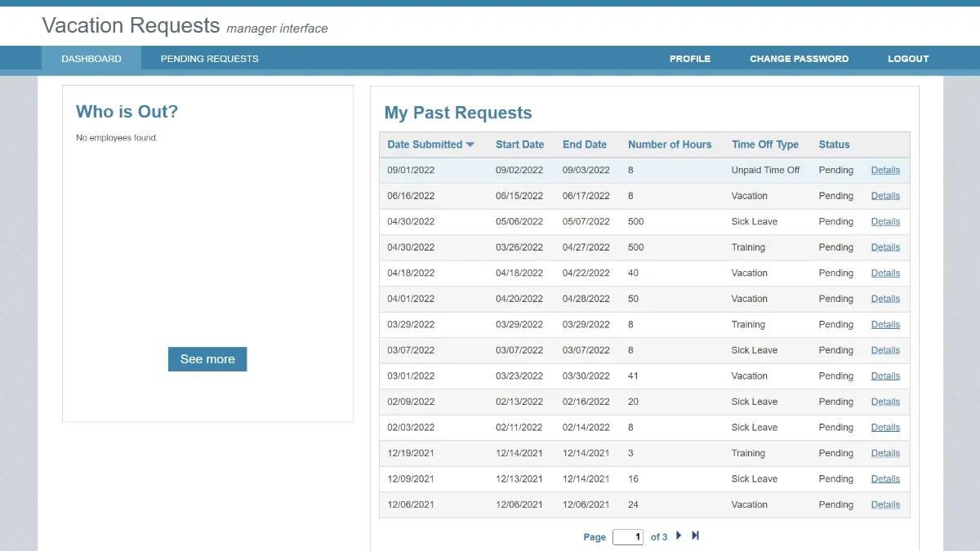Click the Status column header
The image size is (980, 551).
pyautogui.click(x=834, y=144)
